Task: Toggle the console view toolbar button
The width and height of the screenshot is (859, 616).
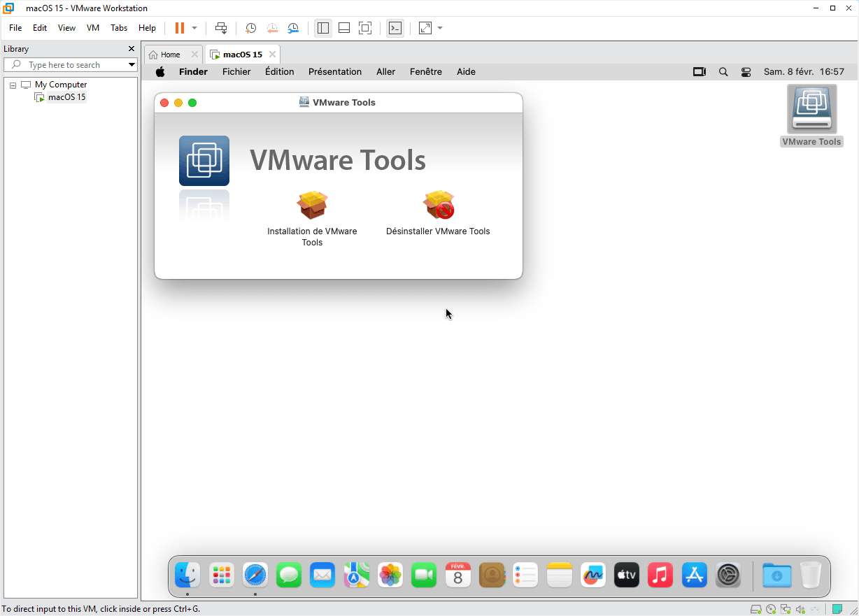Action: click(395, 28)
